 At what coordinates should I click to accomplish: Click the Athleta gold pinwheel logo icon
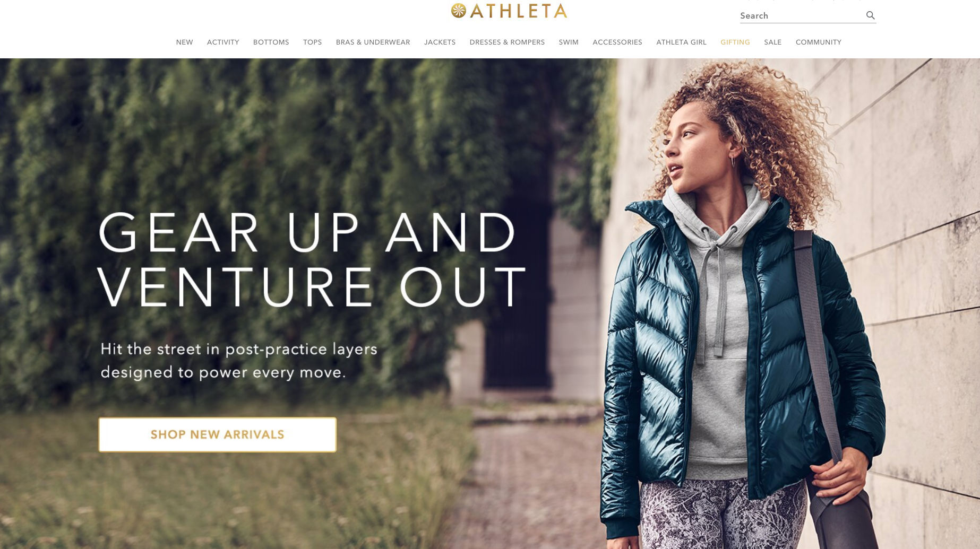click(x=459, y=11)
